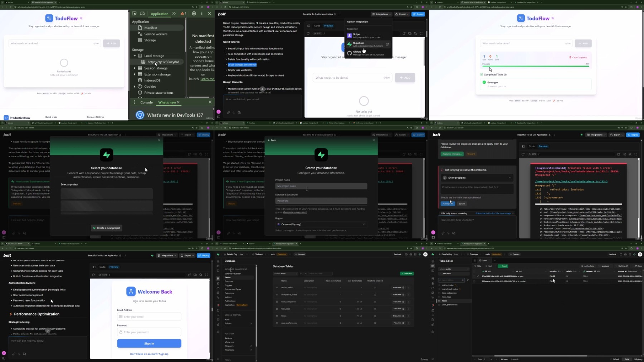The image size is (644, 362).
Task: Go Back from the Create your database dialog
Action: (272, 140)
